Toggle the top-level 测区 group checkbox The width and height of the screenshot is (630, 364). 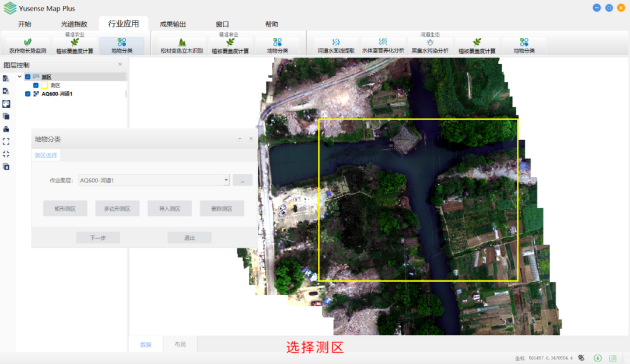[28, 77]
